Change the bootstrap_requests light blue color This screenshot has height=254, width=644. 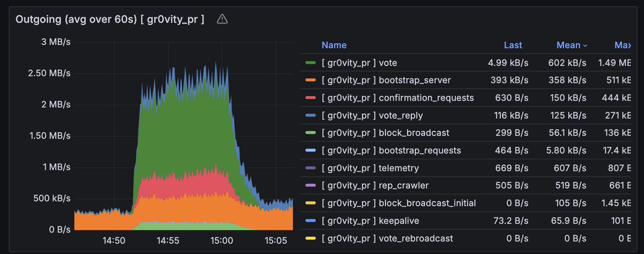click(x=310, y=150)
